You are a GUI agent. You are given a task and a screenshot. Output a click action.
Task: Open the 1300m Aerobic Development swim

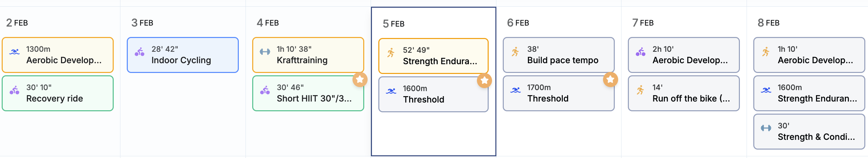tap(58, 55)
